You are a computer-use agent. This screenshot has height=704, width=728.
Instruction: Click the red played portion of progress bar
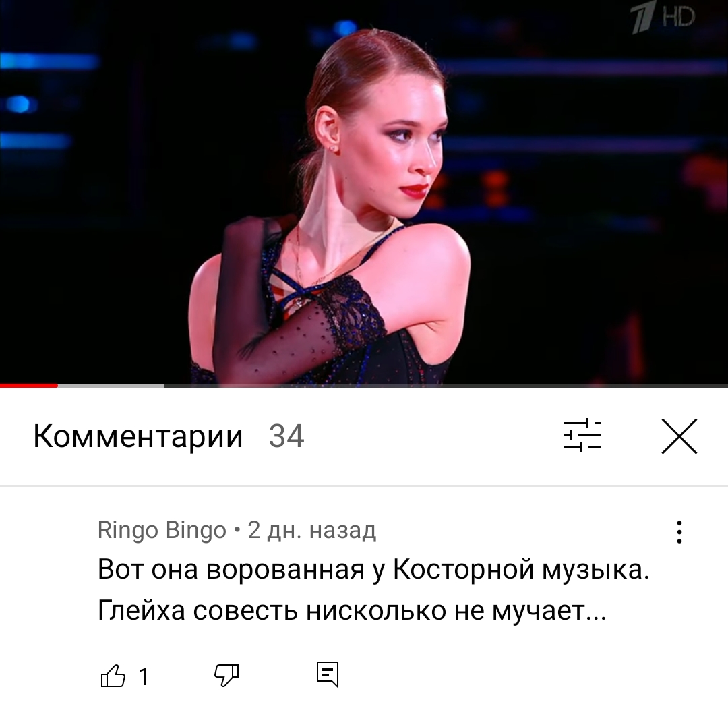[x=29, y=386]
